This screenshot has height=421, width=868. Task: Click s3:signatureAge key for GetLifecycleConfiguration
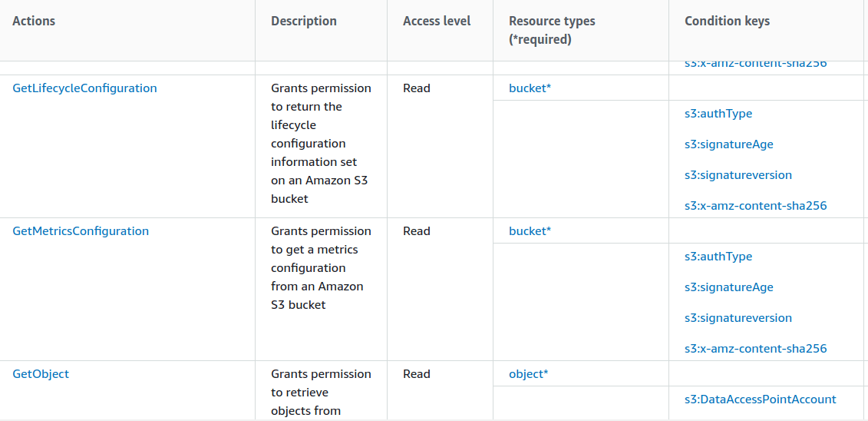728,144
